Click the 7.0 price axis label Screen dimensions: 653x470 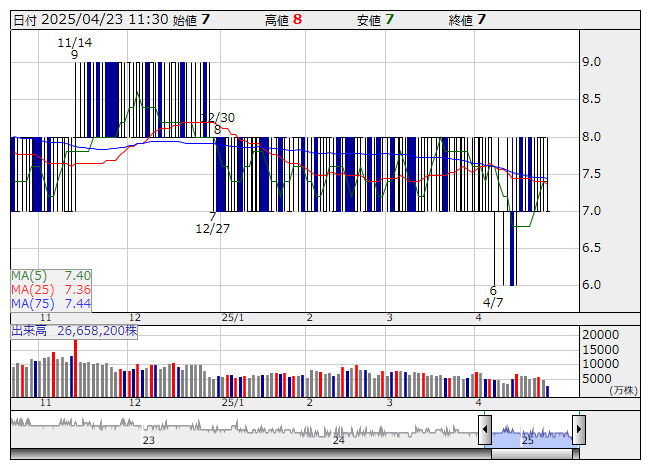[x=591, y=211]
